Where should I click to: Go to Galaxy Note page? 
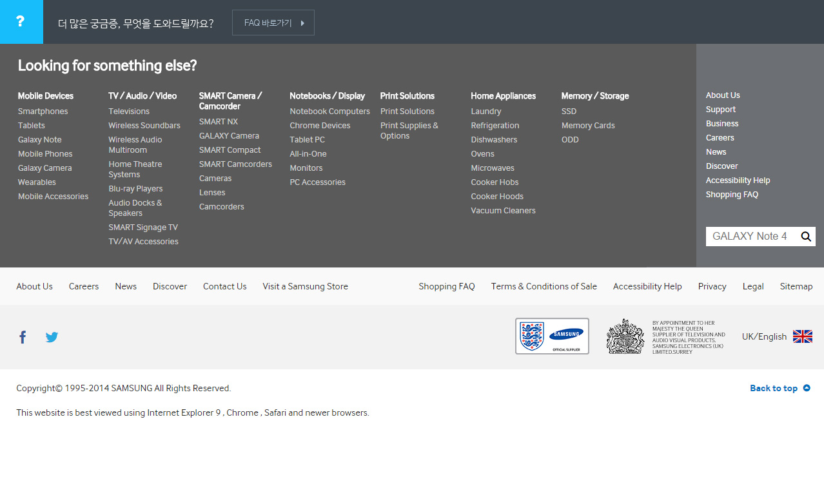[x=40, y=140]
